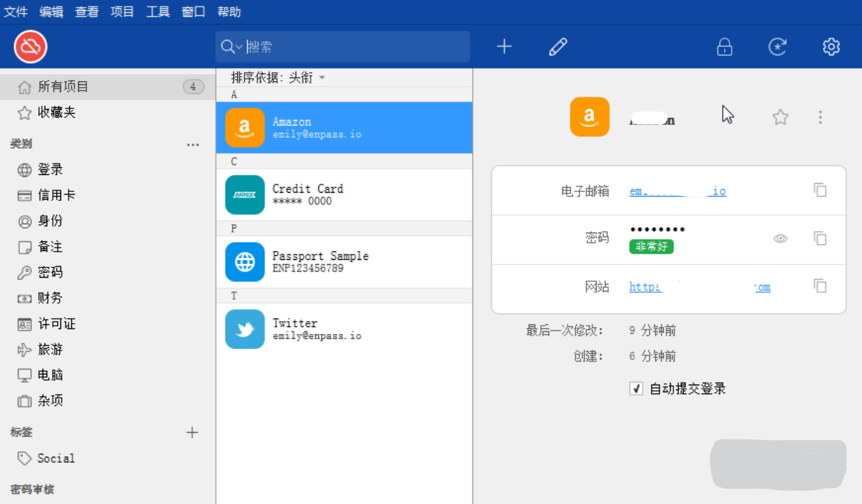Image resolution: width=862 pixels, height=504 pixels.
Task: Copy the password using its copy icon
Action: [x=820, y=238]
